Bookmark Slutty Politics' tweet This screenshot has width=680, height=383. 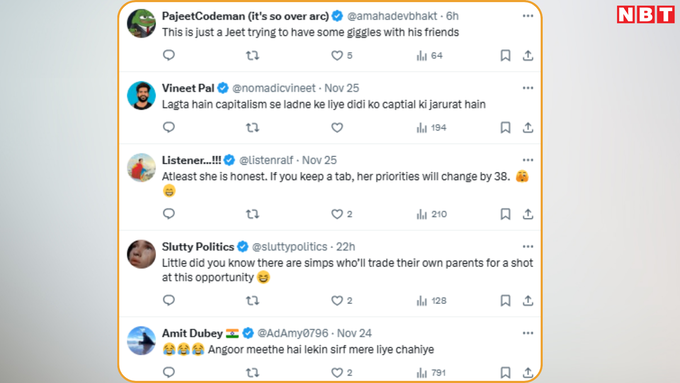(x=505, y=301)
